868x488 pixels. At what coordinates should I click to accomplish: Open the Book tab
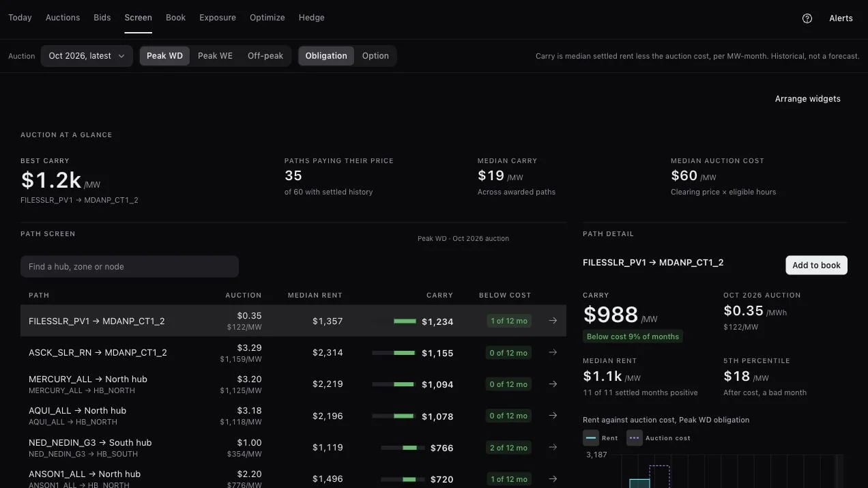[176, 18]
